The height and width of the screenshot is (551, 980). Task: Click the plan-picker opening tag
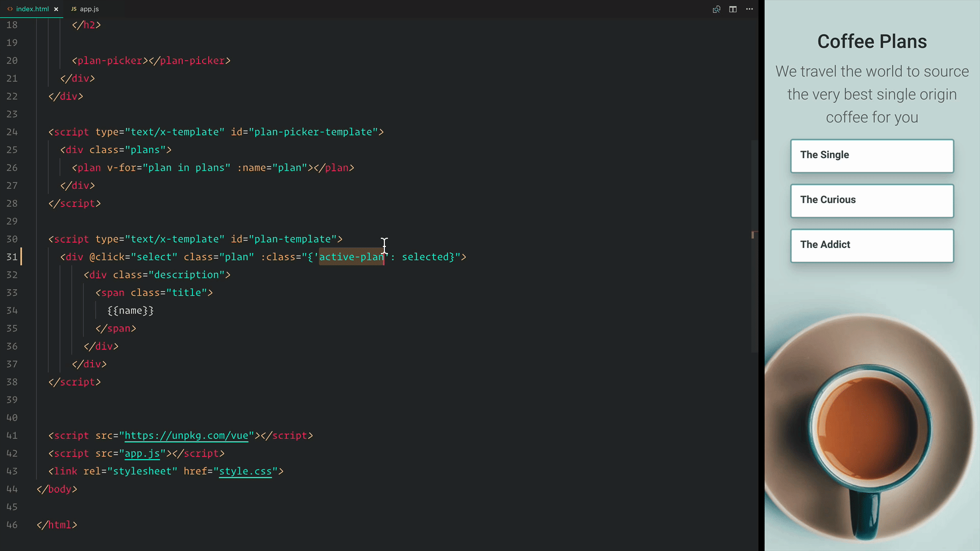pos(110,61)
